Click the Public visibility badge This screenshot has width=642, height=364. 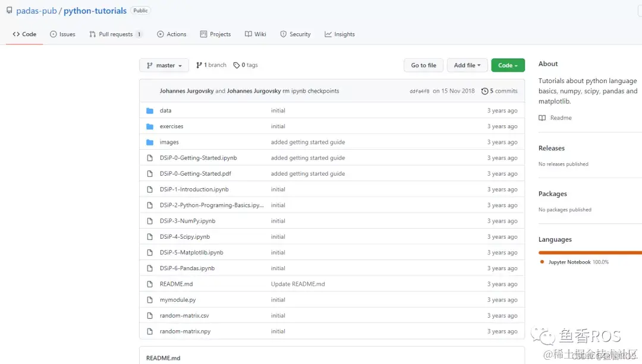point(140,11)
